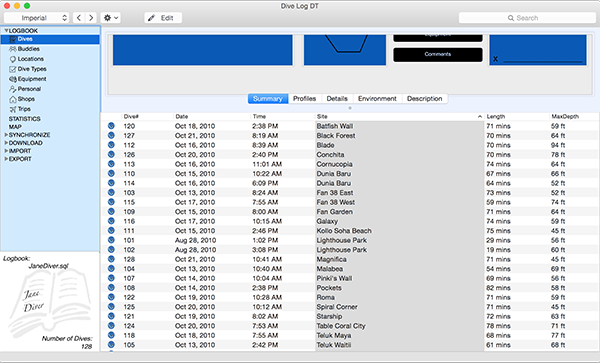Viewport: 600px width, 363px height.
Task: Click globe icon for dive 124
Action: pos(111,326)
